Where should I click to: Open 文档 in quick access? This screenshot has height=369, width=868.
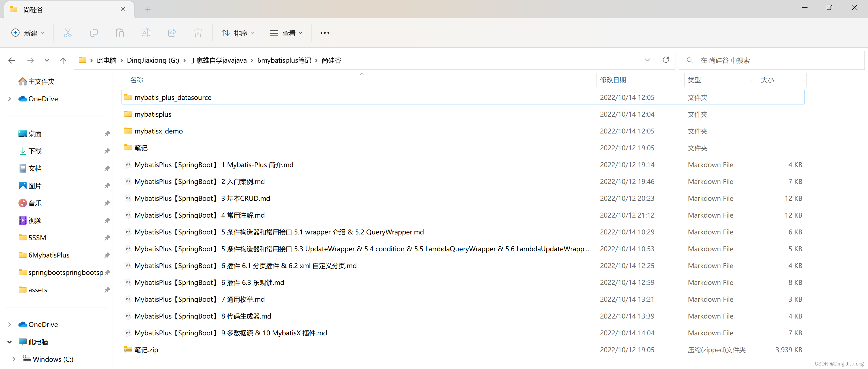pos(30,168)
